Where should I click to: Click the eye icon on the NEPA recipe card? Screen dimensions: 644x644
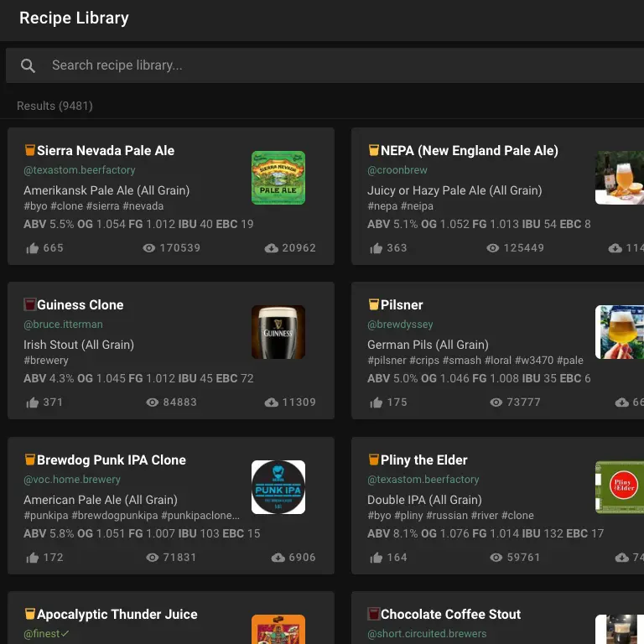[x=493, y=248]
